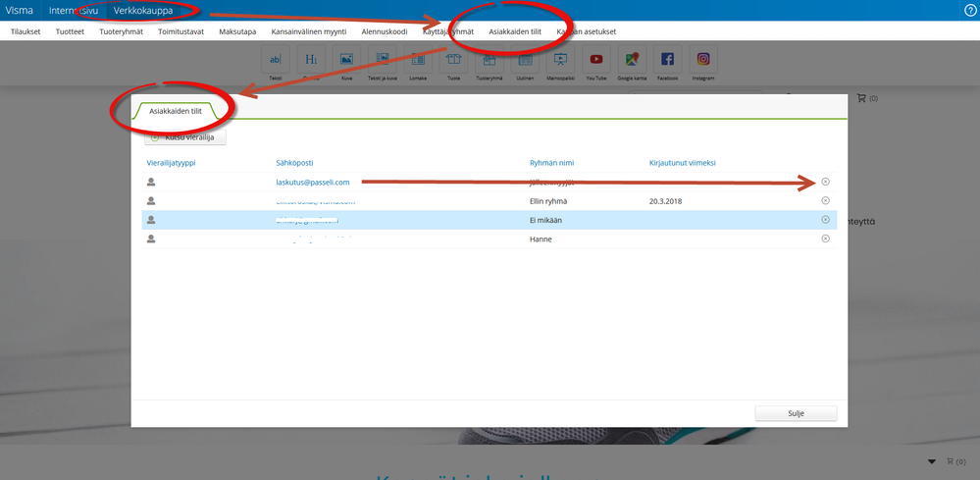Viewport: 980px width, 480px height.
Task: Select the H1 heading element icon
Action: tap(311, 59)
